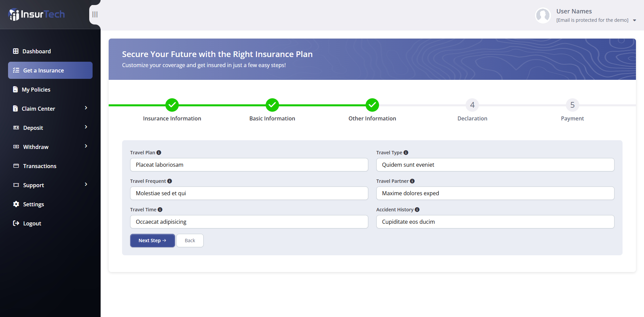Screen dimensions: 644x317
Task: Click the InsurTech logo
Action: coord(37,14)
